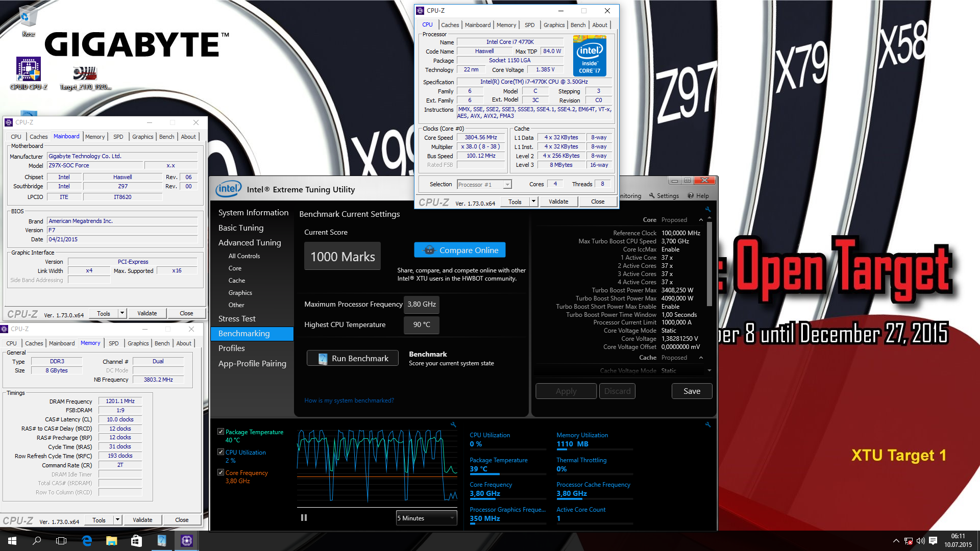The width and height of the screenshot is (980, 551).
Task: Click the 1000 Marks score box
Action: 342,256
